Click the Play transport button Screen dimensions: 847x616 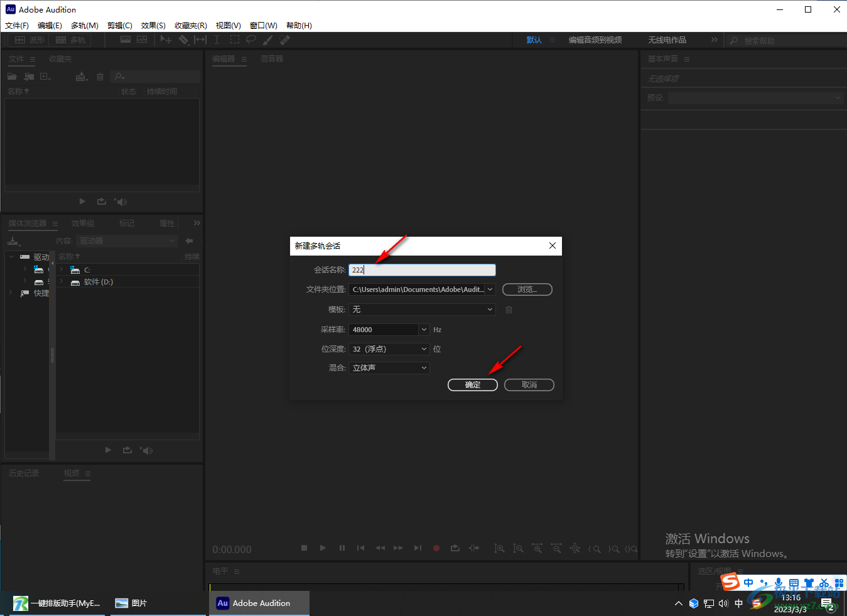[x=323, y=548]
